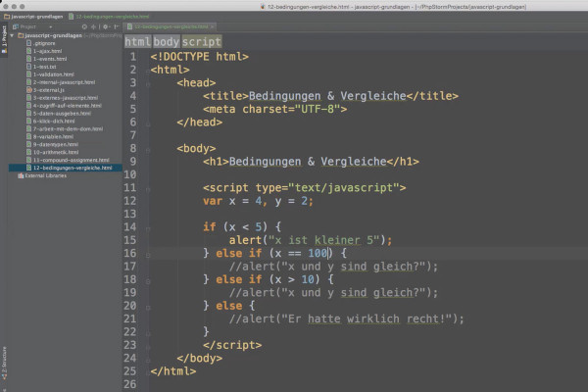Click 12-bedingungen-vergleiche.html in navigation bar
588x392 pixels.
[x=109, y=17]
